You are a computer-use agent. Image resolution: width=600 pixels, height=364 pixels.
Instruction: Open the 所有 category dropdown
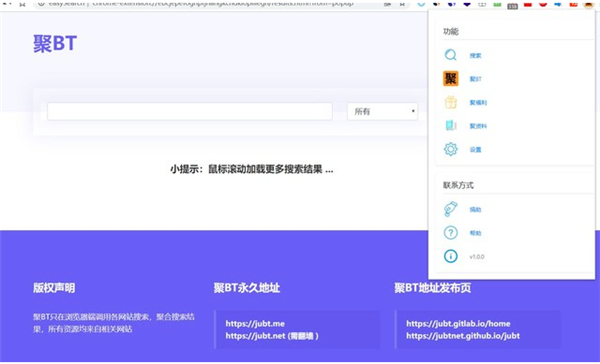tap(382, 111)
